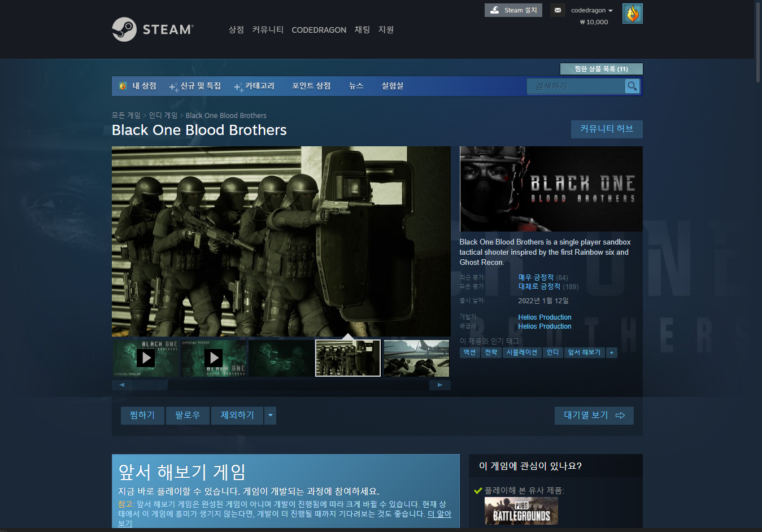Open the PUBG Battlegrounds similar game thumbnail
Screen dimensions: 762x532
[x=521, y=511]
